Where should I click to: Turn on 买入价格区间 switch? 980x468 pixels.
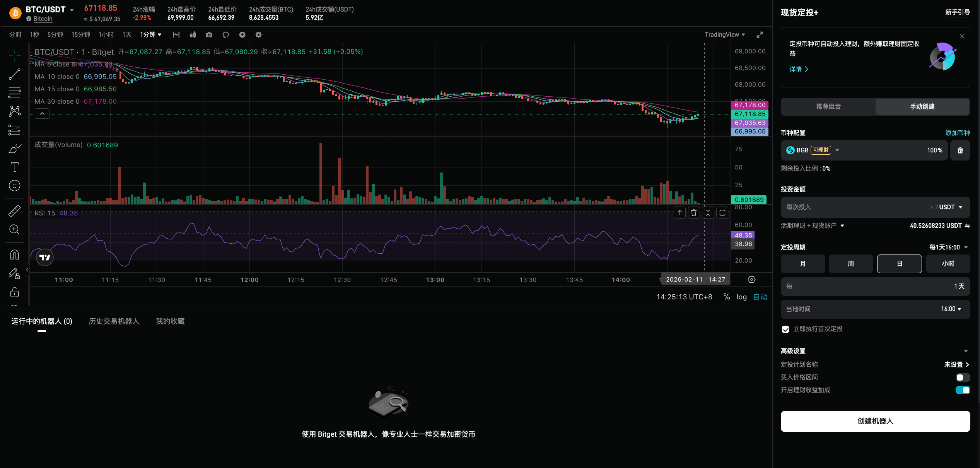[x=962, y=377]
